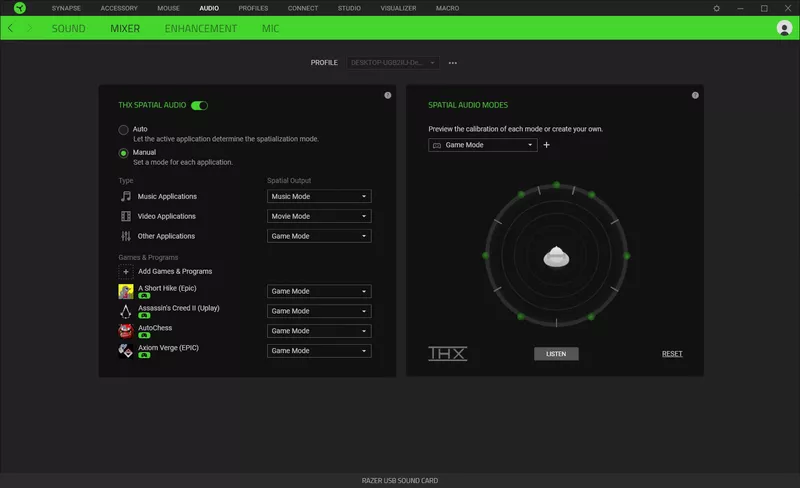Open the settings gear icon
This screenshot has height=488, width=800.
(716, 8)
